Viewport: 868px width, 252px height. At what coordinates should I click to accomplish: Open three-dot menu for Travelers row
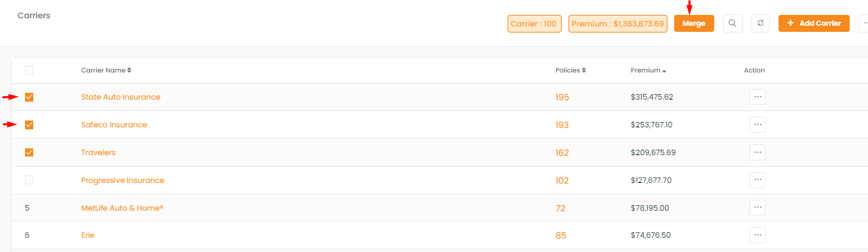coord(758,152)
